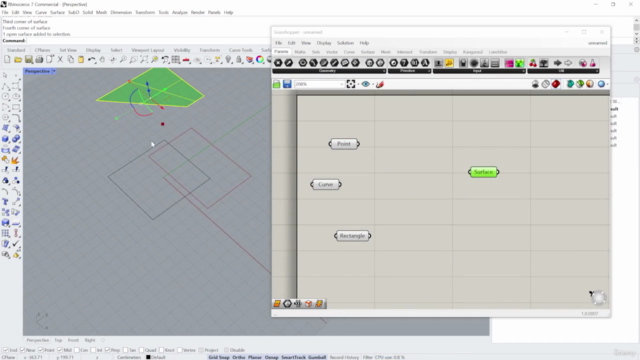Select the Rectangle component on Grasshopper canvas
The height and width of the screenshot is (360, 640).
point(352,236)
